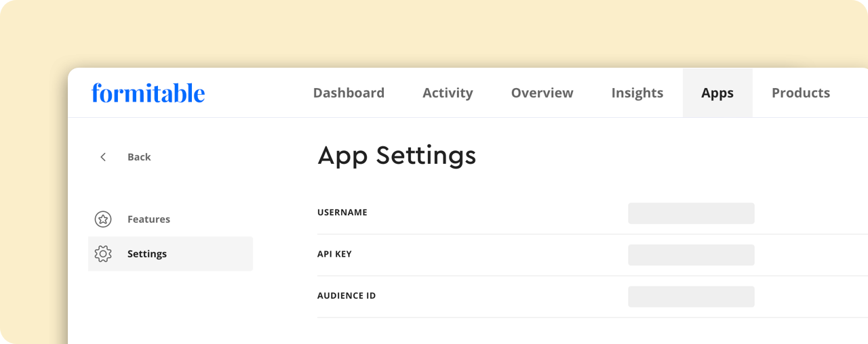This screenshot has height=344, width=868.
Task: Focus the Audience ID input field
Action: [x=691, y=297]
